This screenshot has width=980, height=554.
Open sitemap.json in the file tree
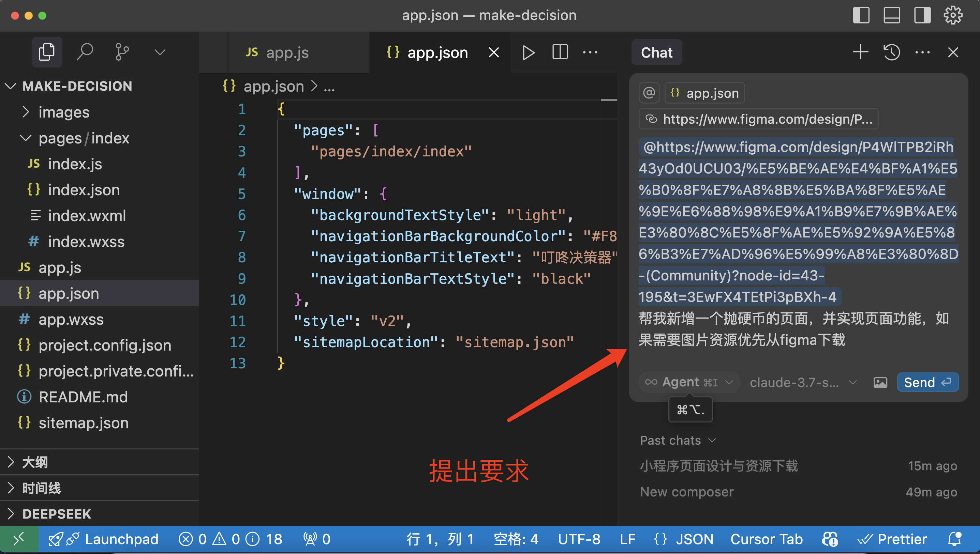click(100, 423)
